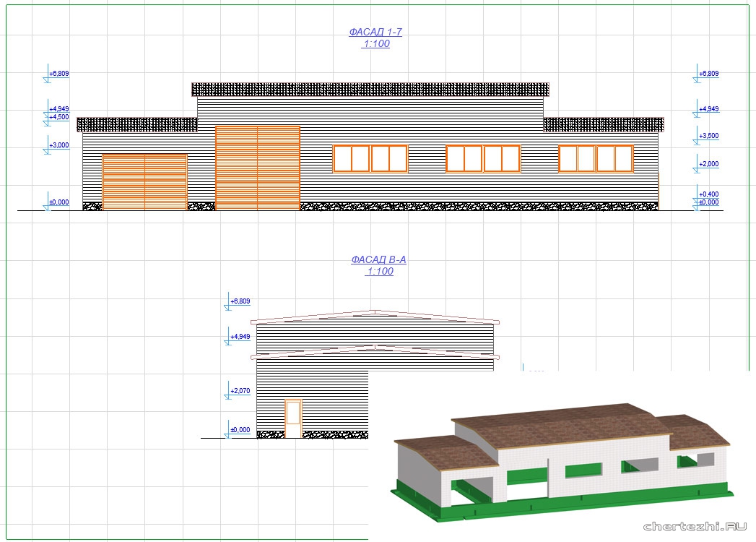The height and width of the screenshot is (542, 756).
Task: Select the +2,070 elevation marker on ФАСАД В-А
Action: (240, 391)
